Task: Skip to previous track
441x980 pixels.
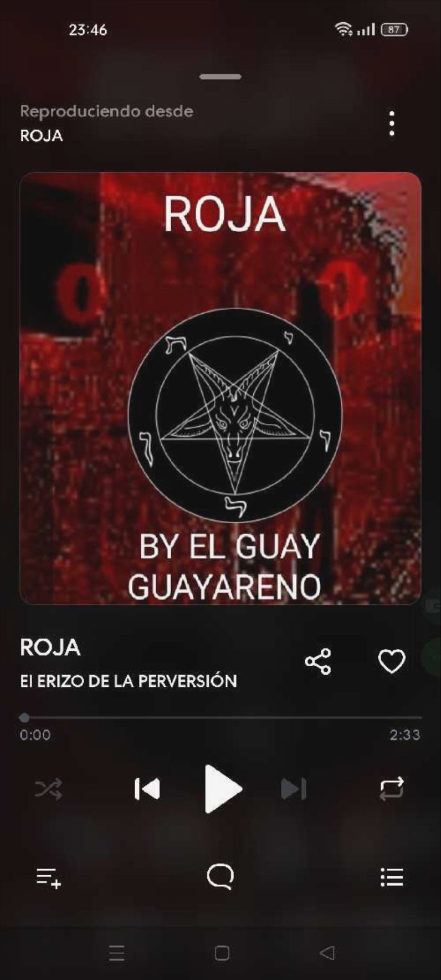Action: [x=147, y=789]
